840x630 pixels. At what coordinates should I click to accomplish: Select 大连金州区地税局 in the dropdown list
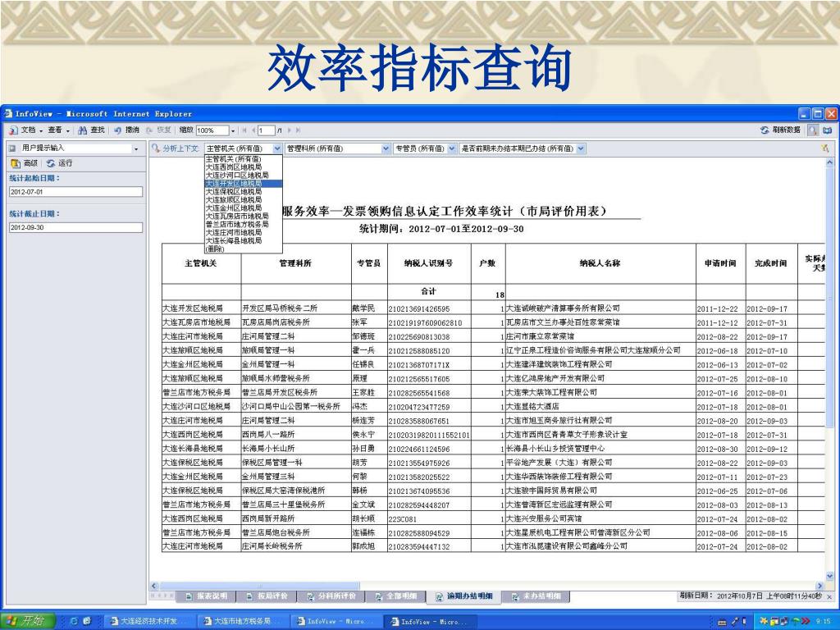pos(243,208)
